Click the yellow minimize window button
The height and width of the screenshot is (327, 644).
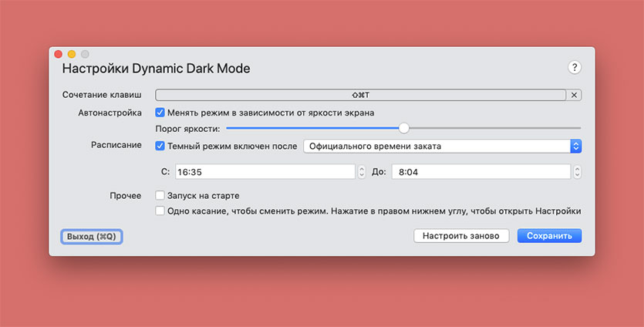[x=71, y=54]
